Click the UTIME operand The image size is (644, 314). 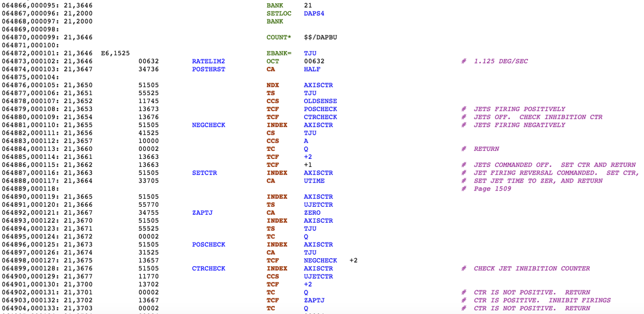[x=314, y=181]
